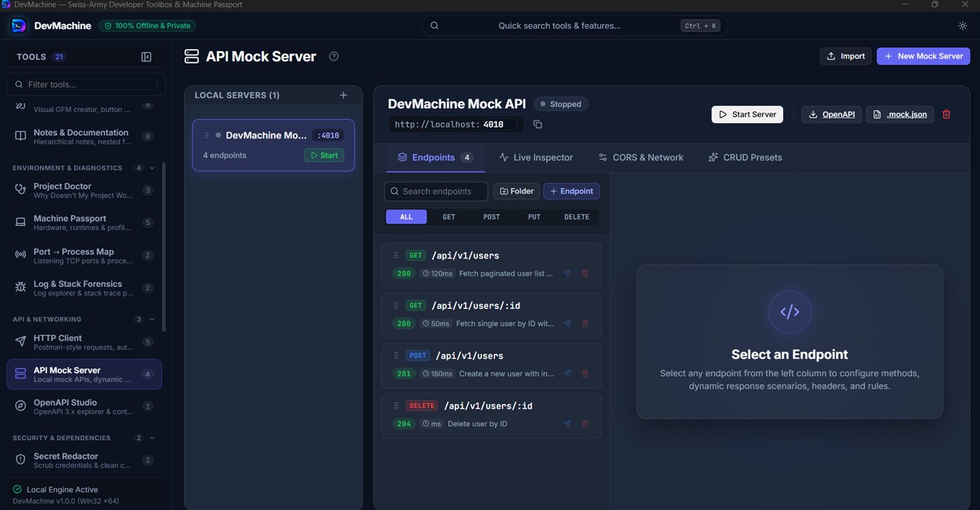The height and width of the screenshot is (510, 980).
Task: Collapse the Security & Dependencies section
Action: pos(152,438)
